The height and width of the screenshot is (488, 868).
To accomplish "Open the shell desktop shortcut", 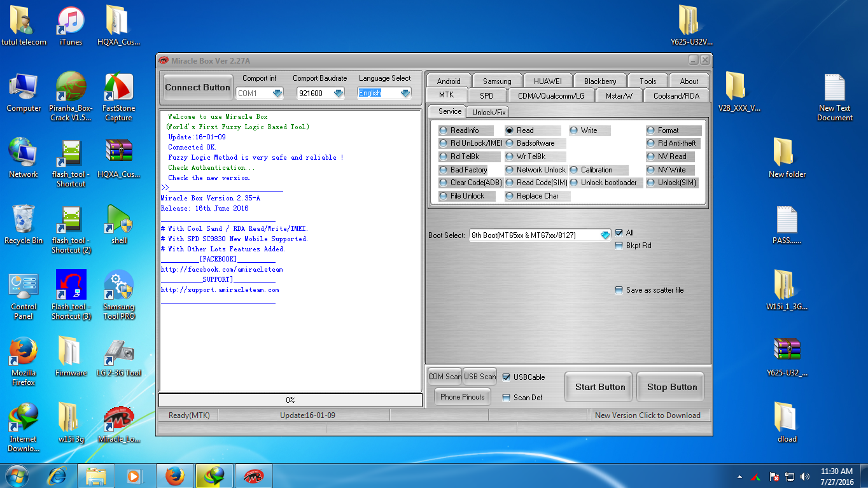I will pyautogui.click(x=119, y=225).
